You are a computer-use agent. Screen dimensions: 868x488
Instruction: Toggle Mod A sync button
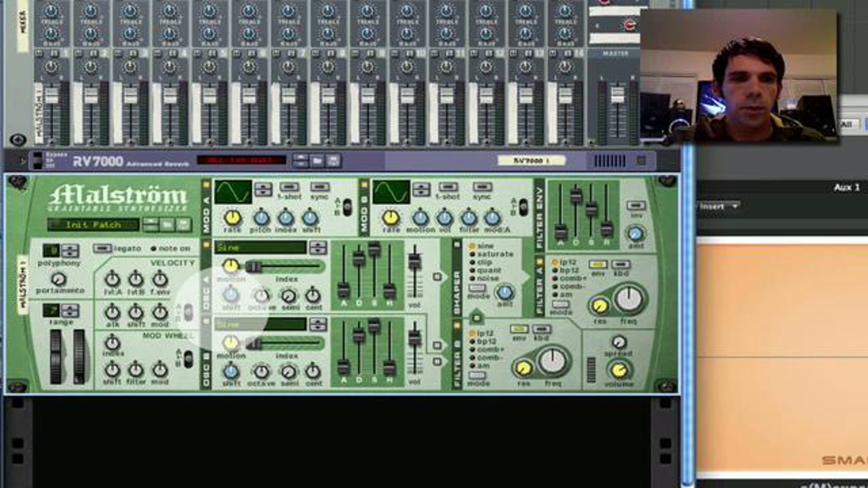coord(320,187)
